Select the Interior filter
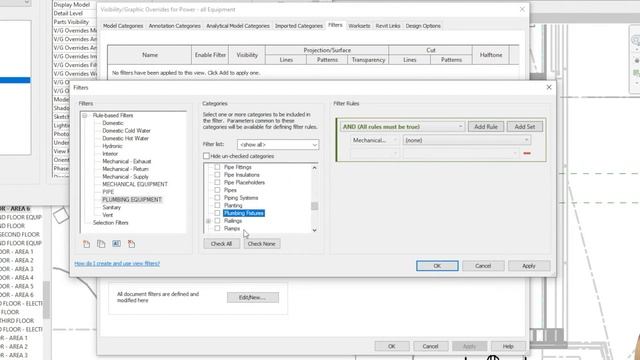The height and width of the screenshot is (360, 640). (110, 154)
